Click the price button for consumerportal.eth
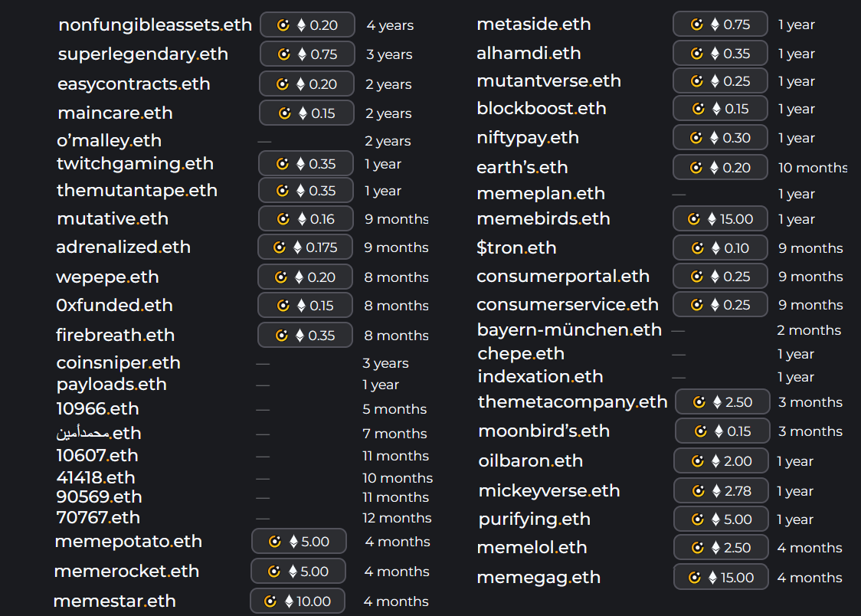Viewport: 861px width, 616px height. pos(720,276)
